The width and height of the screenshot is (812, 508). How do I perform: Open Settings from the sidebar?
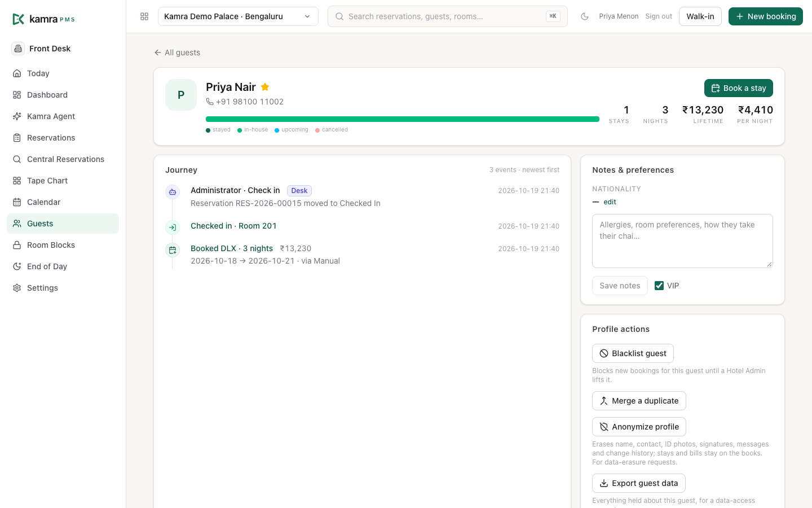pyautogui.click(x=63, y=288)
